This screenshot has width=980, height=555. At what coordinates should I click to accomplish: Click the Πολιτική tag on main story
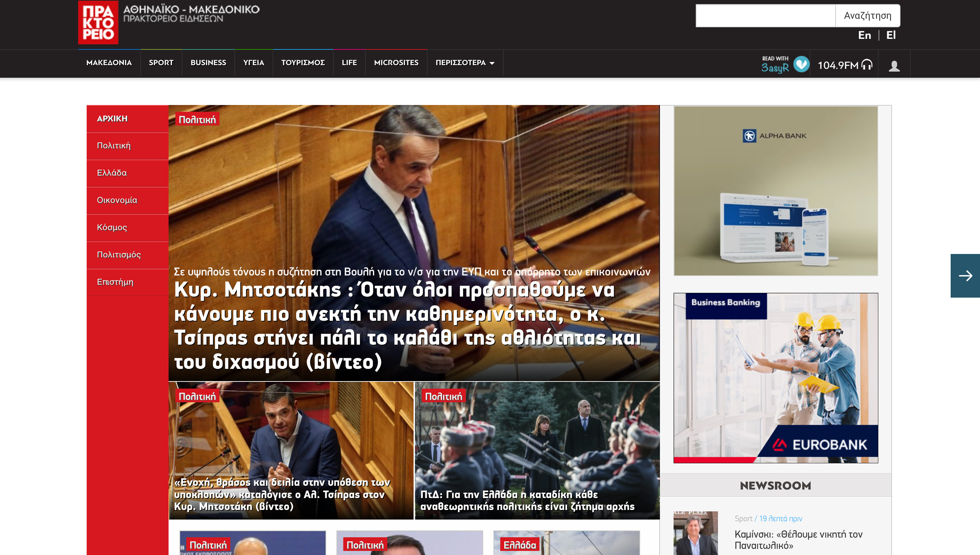(197, 120)
